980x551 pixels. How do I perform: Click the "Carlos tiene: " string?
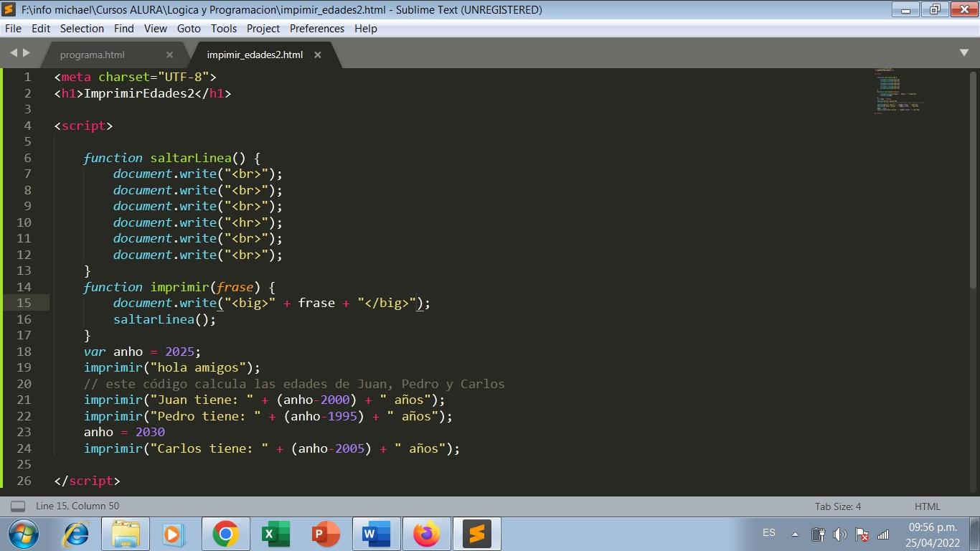209,448
